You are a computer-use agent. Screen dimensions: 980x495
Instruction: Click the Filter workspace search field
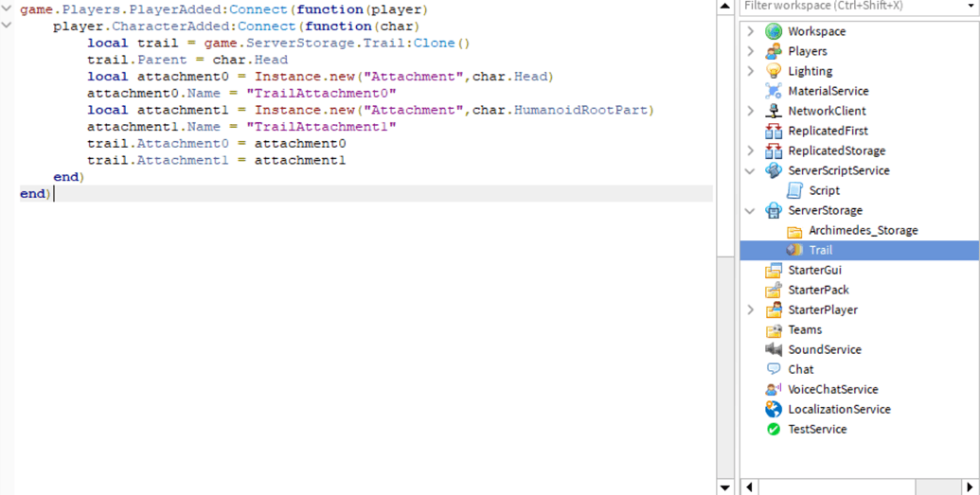coord(851,7)
